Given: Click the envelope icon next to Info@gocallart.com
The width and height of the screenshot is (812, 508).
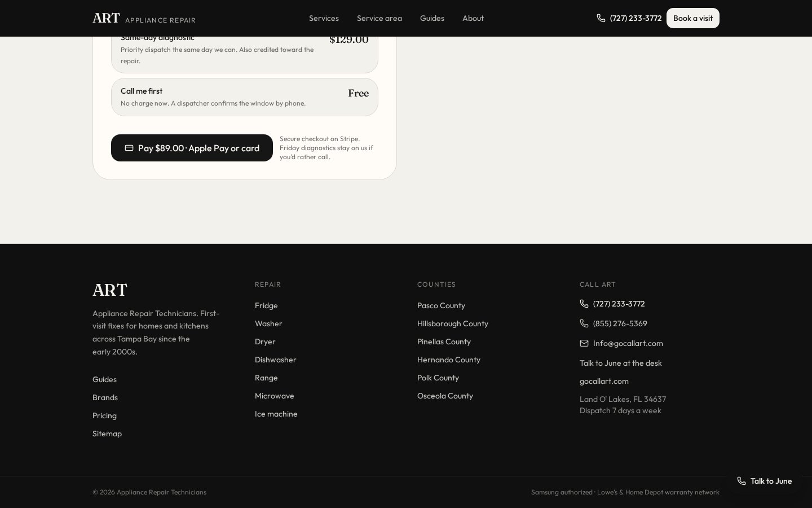Looking at the screenshot, I should click(584, 343).
